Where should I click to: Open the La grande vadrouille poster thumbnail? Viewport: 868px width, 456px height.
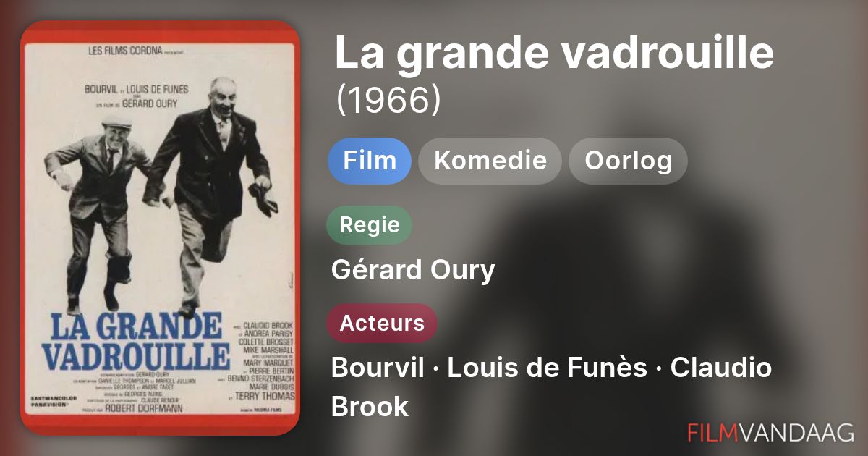tap(160, 227)
